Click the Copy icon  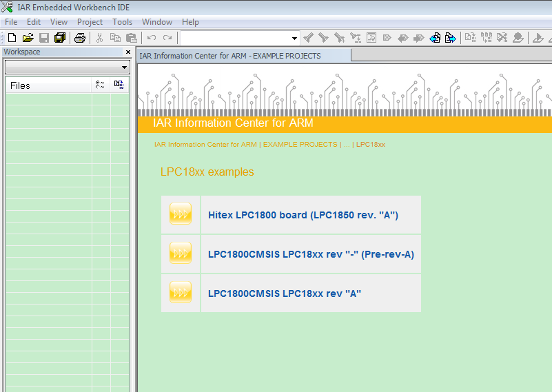point(115,38)
